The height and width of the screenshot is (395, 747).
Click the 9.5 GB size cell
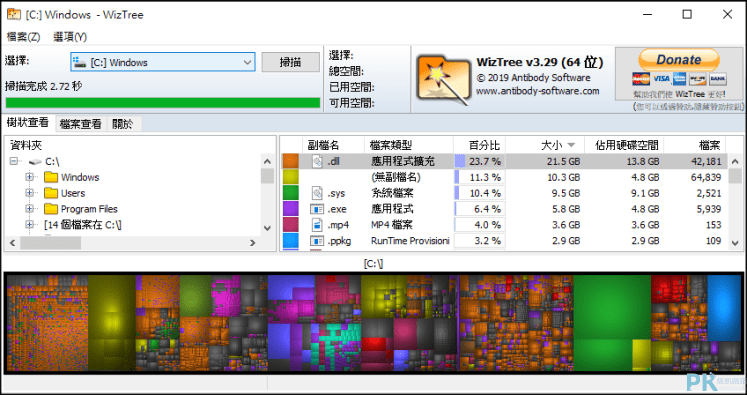click(x=565, y=193)
